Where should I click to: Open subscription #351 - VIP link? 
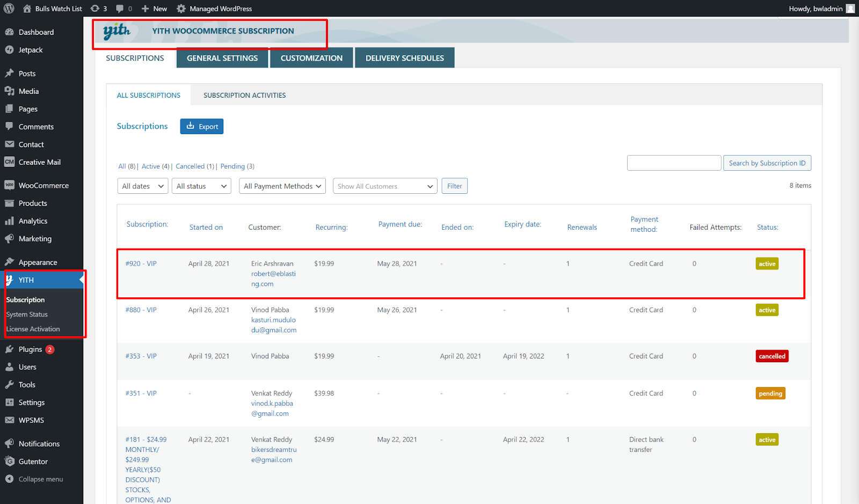click(x=141, y=393)
